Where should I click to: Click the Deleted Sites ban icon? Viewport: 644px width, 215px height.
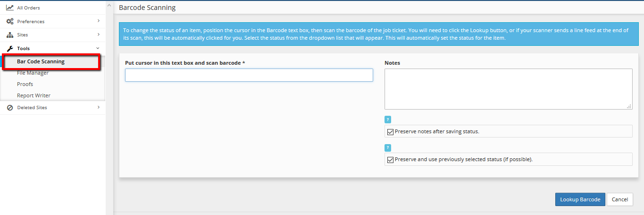coord(9,107)
